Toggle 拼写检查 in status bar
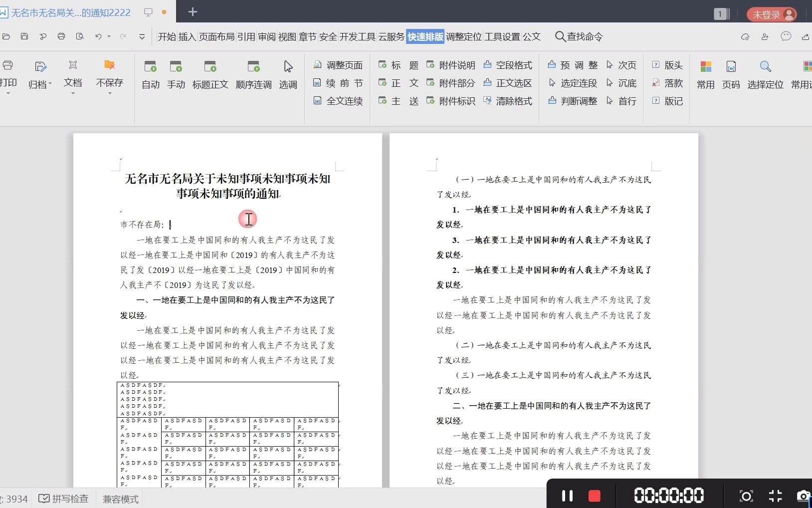This screenshot has width=812, height=508. pos(63,499)
